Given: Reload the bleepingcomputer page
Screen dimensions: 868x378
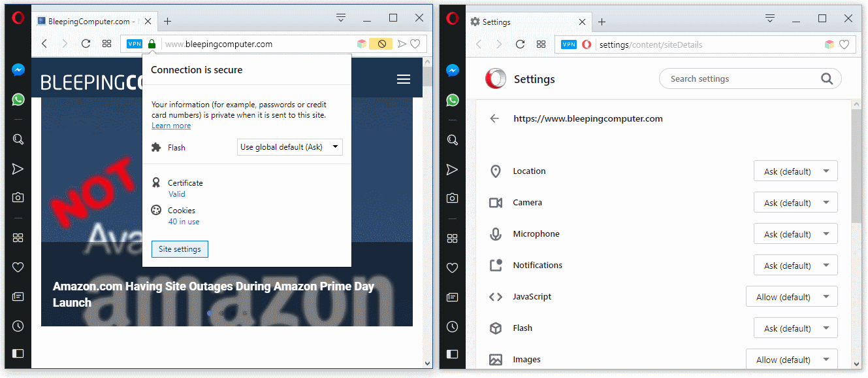Looking at the screenshot, I should click(x=86, y=44).
